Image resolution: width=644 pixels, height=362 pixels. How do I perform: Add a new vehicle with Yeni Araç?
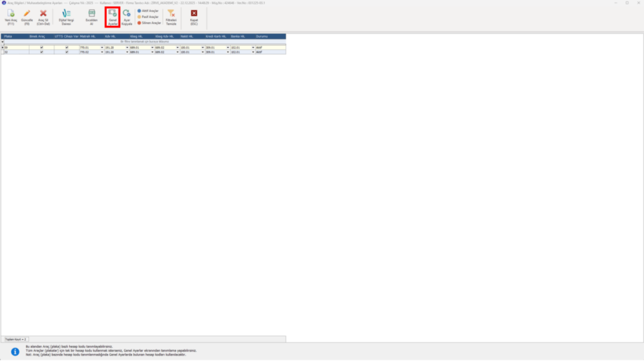pos(11,17)
